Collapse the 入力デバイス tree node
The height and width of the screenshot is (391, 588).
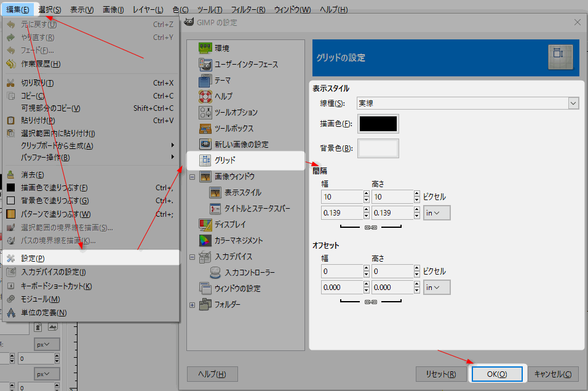click(x=193, y=257)
